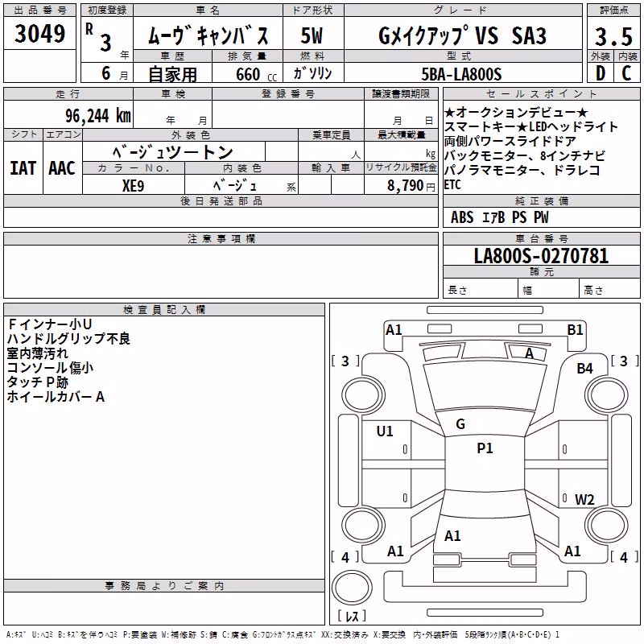Select grade GメイクアップVS SA3

(x=462, y=35)
